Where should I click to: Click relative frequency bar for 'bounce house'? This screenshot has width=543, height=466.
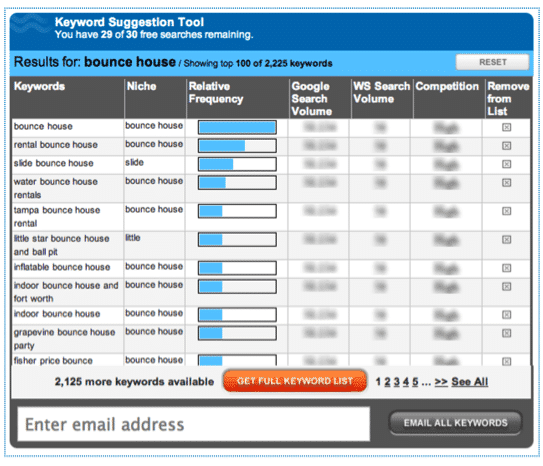[x=237, y=127]
